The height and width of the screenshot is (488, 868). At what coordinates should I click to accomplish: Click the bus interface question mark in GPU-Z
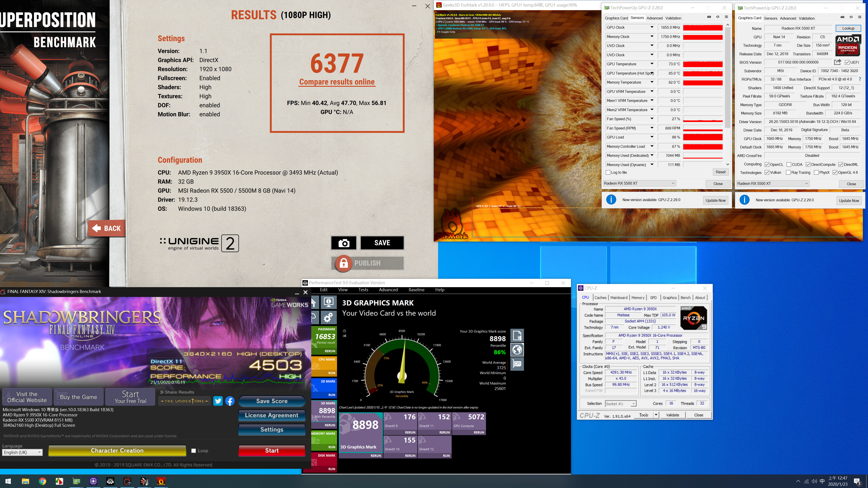[860, 79]
